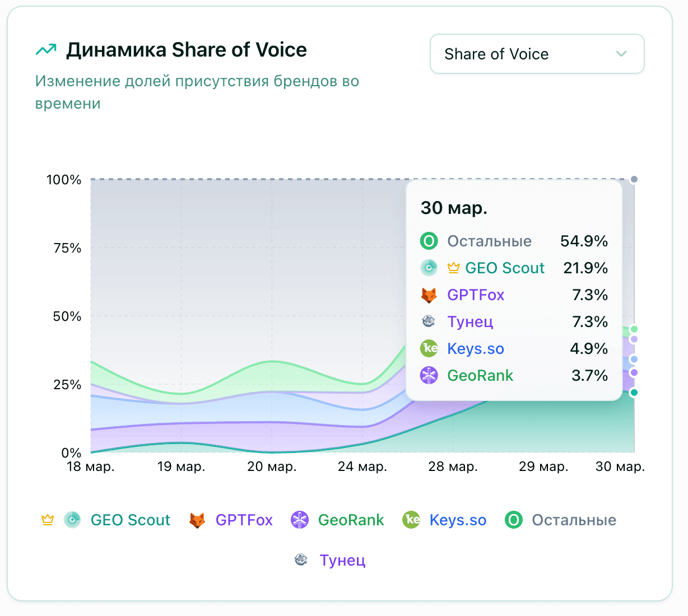Click the Тунец tooltip row entry
Image resolution: width=688 pixels, height=616 pixels.
470,322
